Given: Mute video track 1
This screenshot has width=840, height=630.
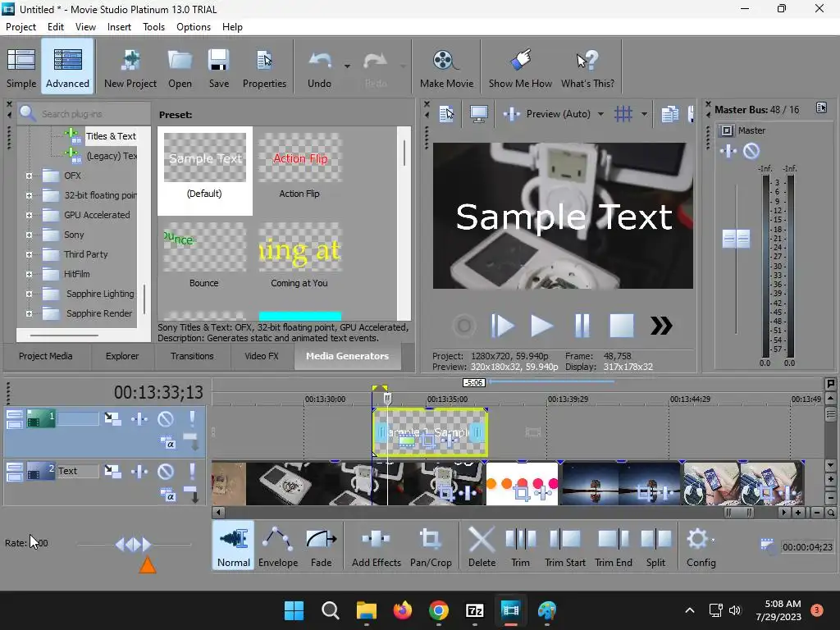Looking at the screenshot, I should 166,419.
